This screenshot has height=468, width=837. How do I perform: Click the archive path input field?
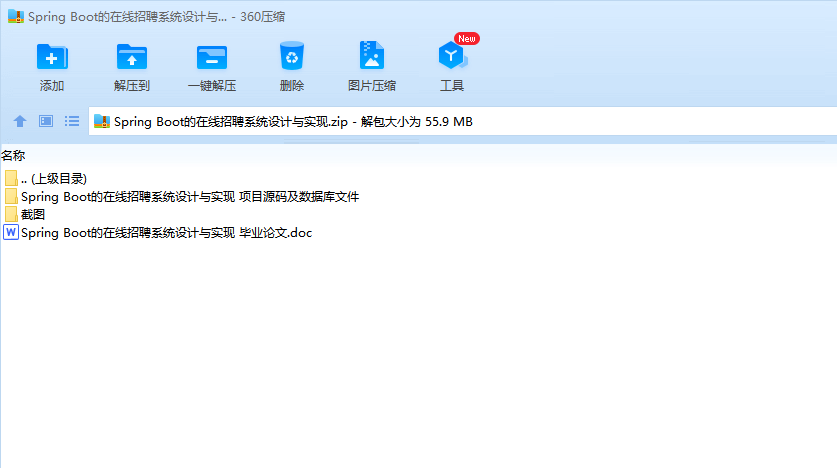pos(462,122)
